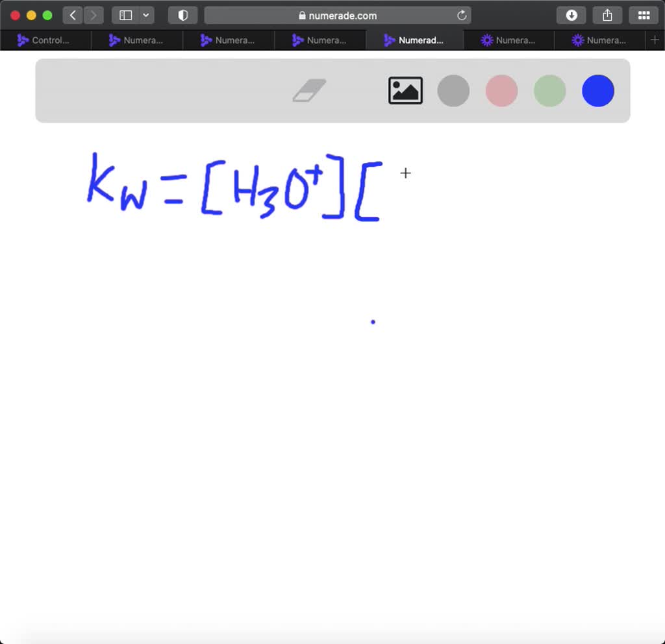Click the share icon in the toolbar
The height and width of the screenshot is (644, 665).
click(607, 15)
